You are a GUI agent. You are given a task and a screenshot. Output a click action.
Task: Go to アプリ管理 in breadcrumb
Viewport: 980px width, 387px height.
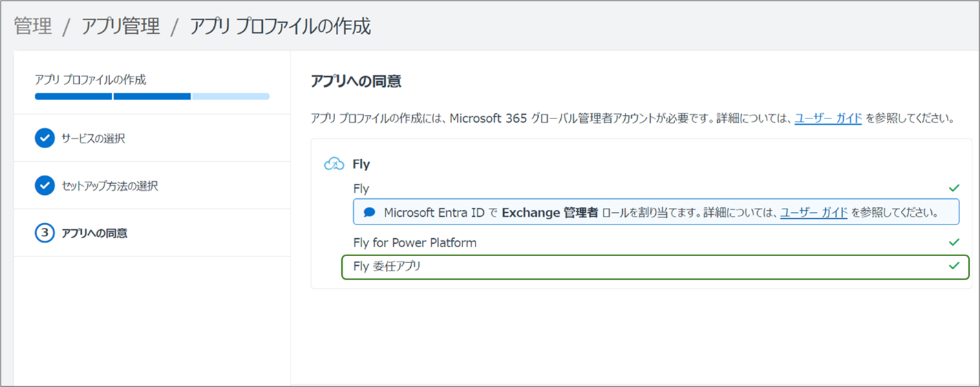pos(120,27)
